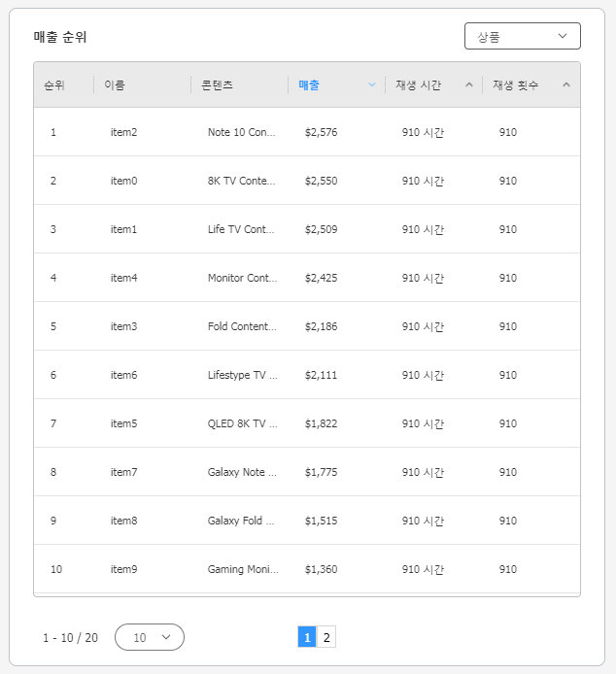Click the Gaming Monitor row for item9
Image resolution: width=616 pixels, height=674 pixels.
242,569
